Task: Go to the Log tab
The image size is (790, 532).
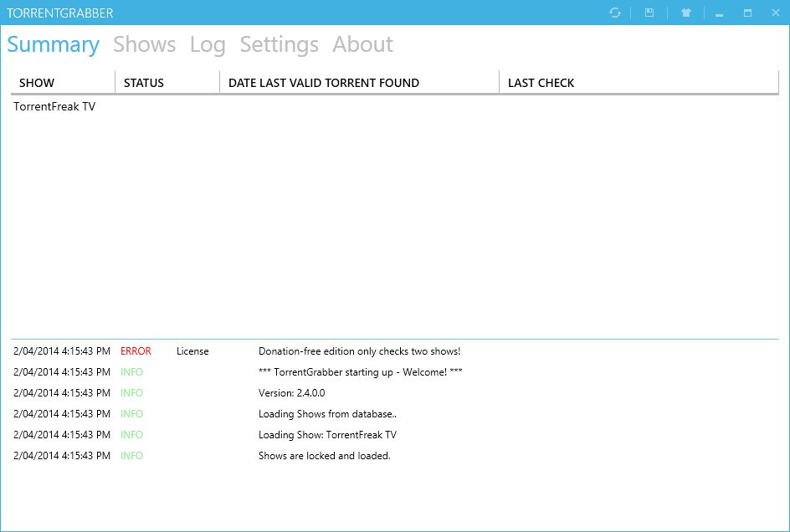Action: tap(208, 44)
